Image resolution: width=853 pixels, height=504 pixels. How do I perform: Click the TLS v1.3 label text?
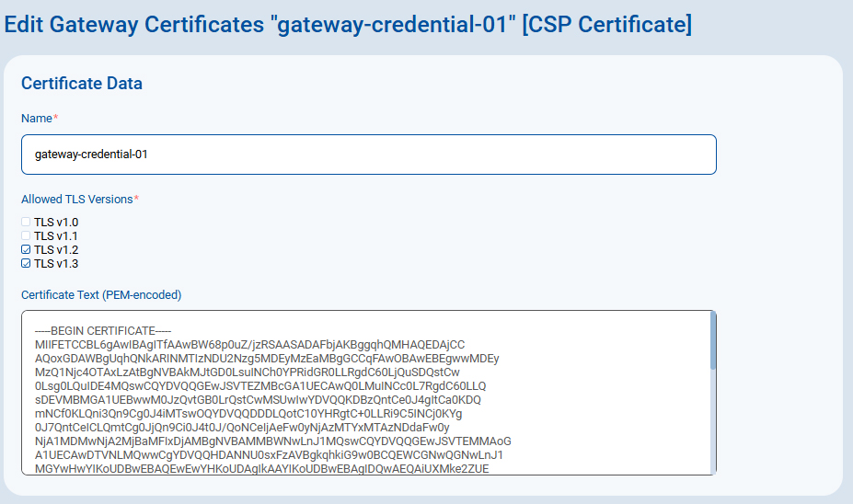(x=56, y=264)
